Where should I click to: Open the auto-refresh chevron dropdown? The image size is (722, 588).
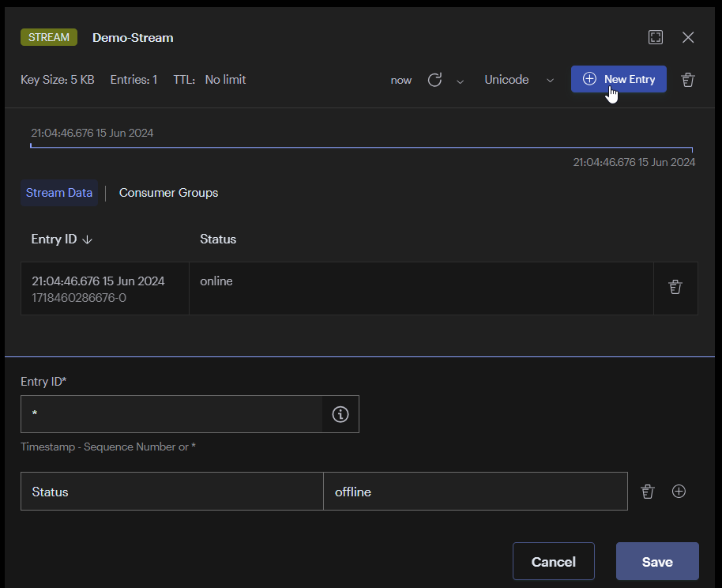pos(460,81)
